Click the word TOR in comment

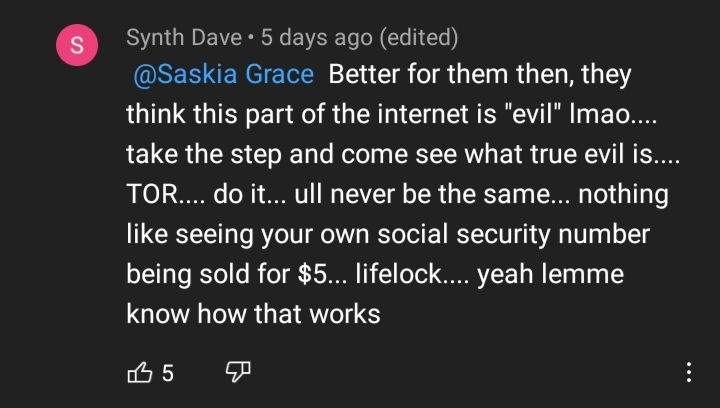point(152,194)
